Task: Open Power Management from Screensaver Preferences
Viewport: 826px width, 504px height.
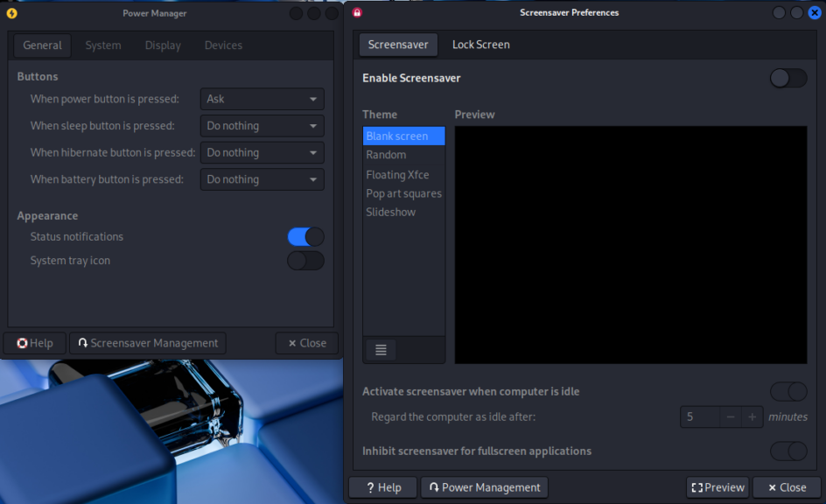Action: [483, 487]
